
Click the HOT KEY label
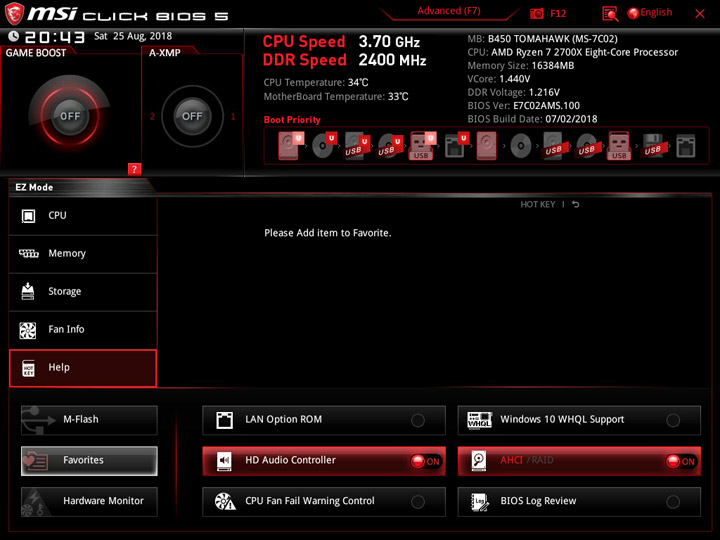pyautogui.click(x=537, y=204)
